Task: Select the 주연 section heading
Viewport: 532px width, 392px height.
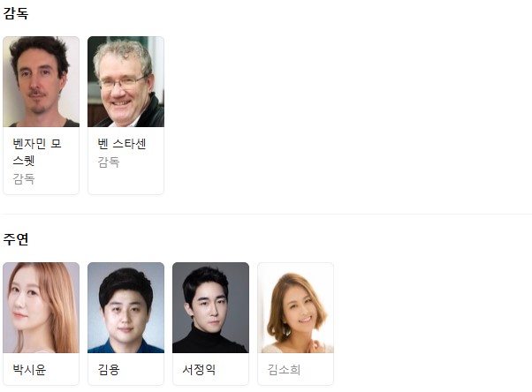Action: coord(16,239)
